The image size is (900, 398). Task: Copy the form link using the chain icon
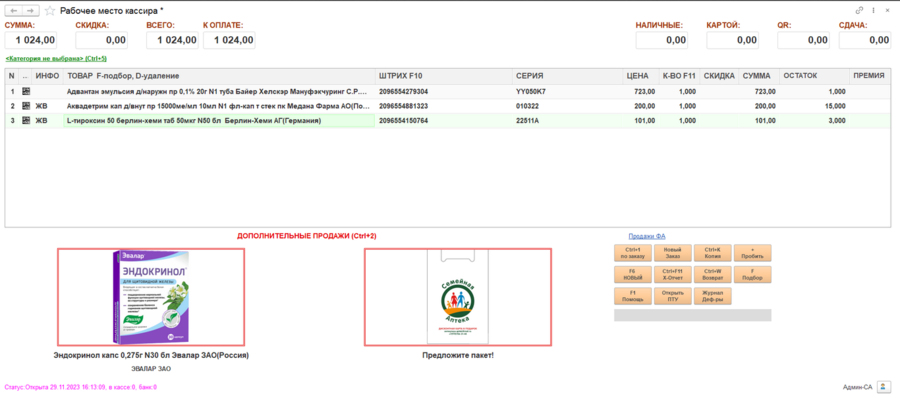coord(859,10)
